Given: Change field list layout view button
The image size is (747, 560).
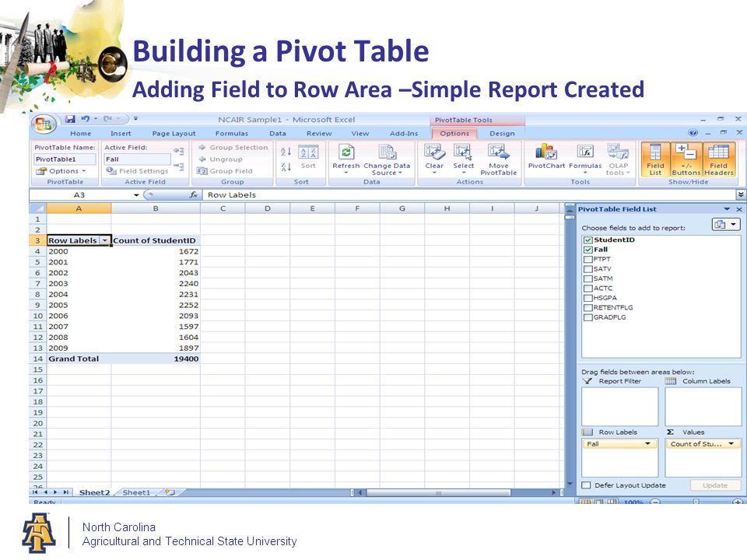Looking at the screenshot, I should tap(725, 224).
